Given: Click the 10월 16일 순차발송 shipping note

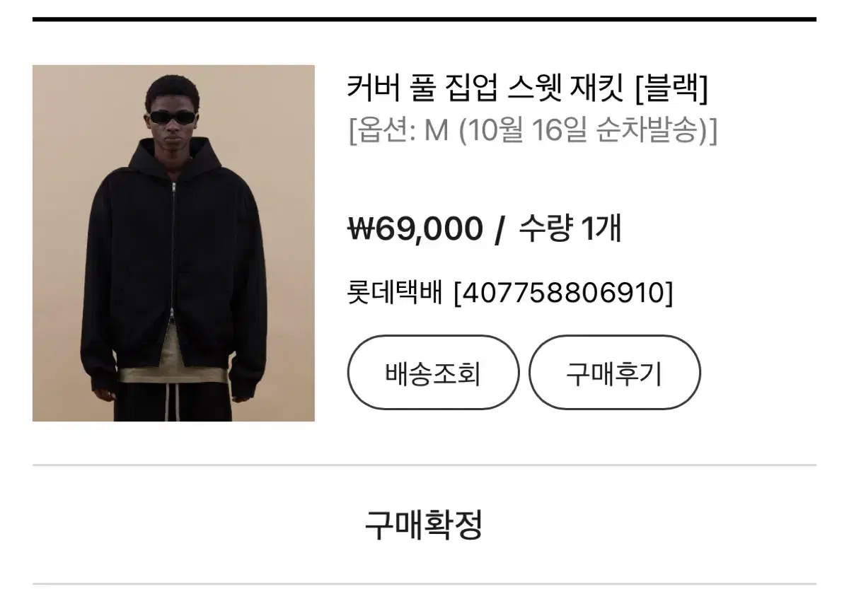Looking at the screenshot, I should (x=584, y=132).
